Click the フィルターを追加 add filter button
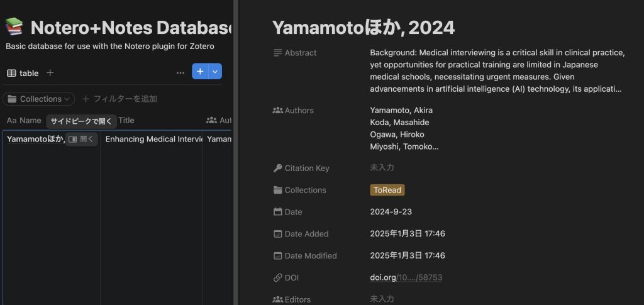The image size is (644, 305). point(119,99)
